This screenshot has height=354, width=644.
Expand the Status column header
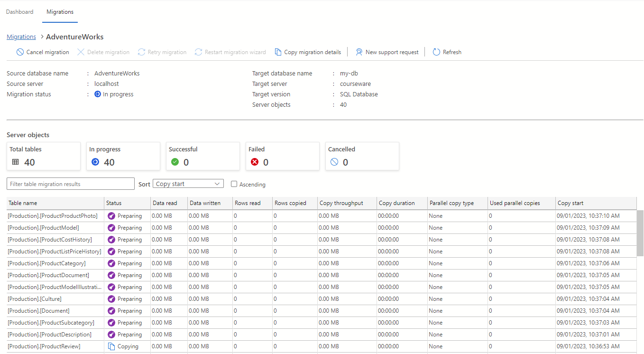coord(114,203)
